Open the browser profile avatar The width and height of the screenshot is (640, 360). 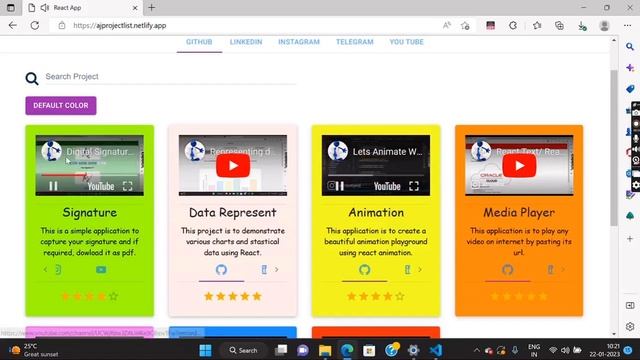(604, 25)
